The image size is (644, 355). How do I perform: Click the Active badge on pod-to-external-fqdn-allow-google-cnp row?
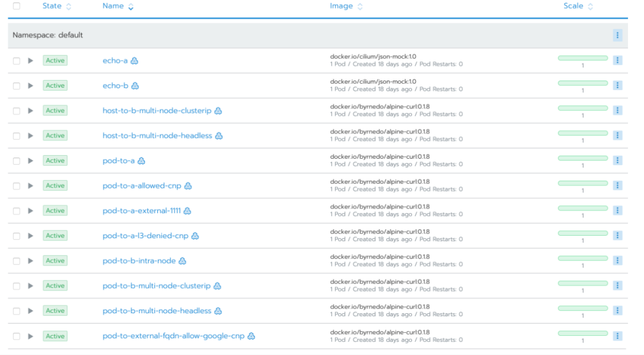[x=55, y=336]
